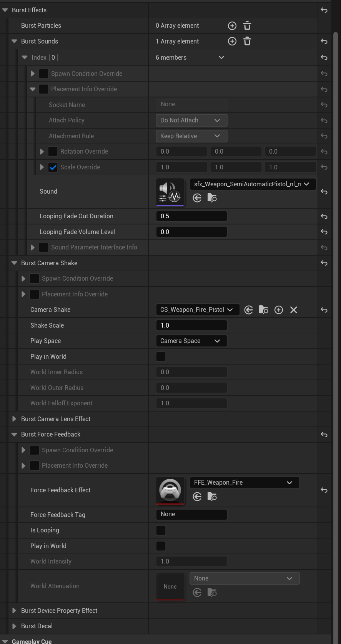Open the Sound asset thumbnail
This screenshot has height=644, width=341.
[170, 192]
